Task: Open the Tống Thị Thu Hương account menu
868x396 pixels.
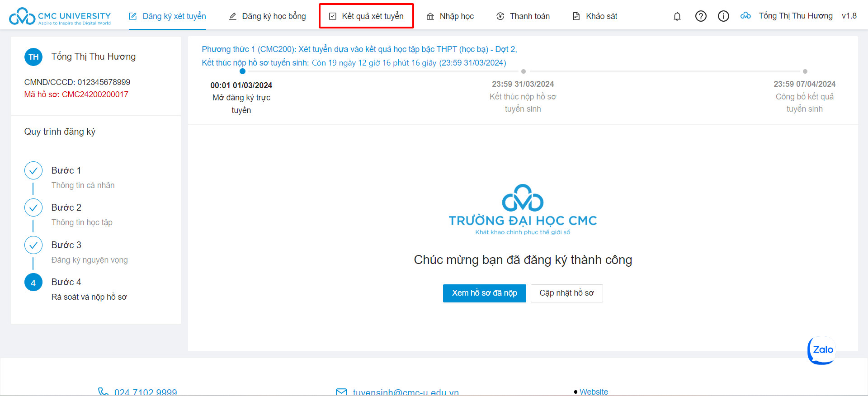Action: point(796,16)
